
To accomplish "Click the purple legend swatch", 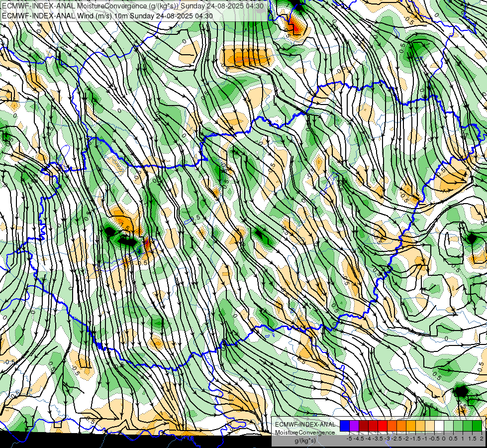I will (354, 426).
